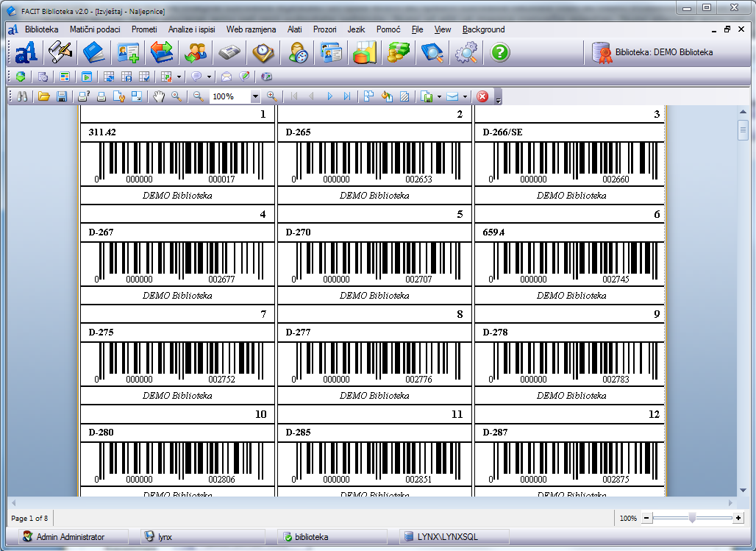The height and width of the screenshot is (551, 756).
Task: Click the gear settings search icon
Action: tap(466, 53)
